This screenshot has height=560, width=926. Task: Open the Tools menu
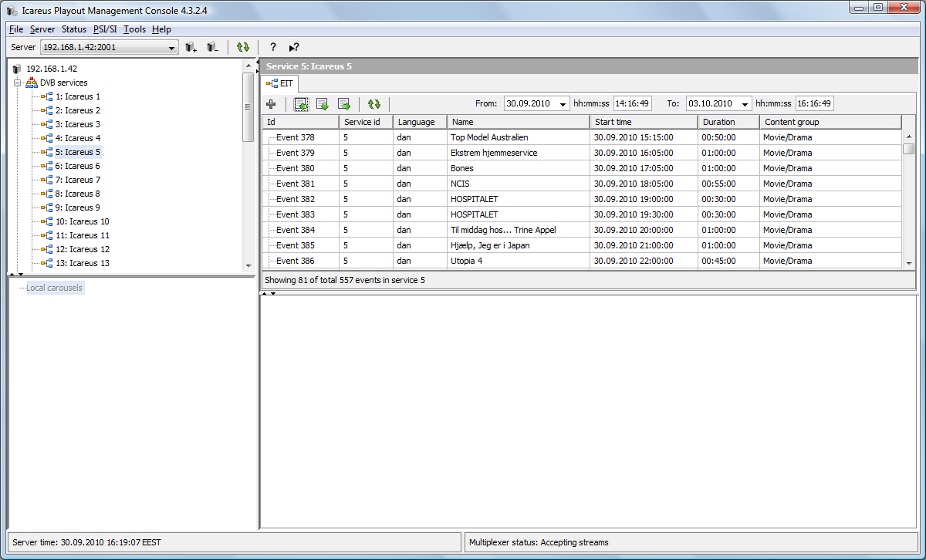(x=134, y=29)
